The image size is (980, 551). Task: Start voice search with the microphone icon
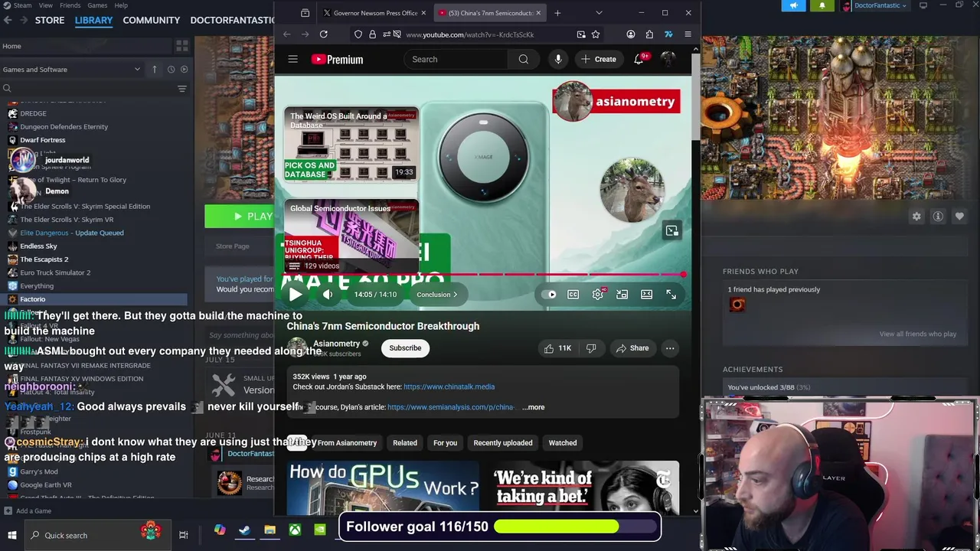pos(558,59)
